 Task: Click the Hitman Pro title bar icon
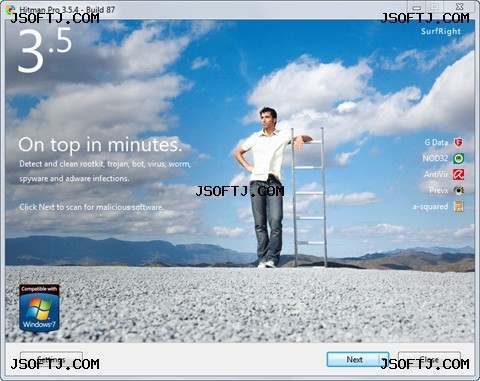click(x=11, y=10)
